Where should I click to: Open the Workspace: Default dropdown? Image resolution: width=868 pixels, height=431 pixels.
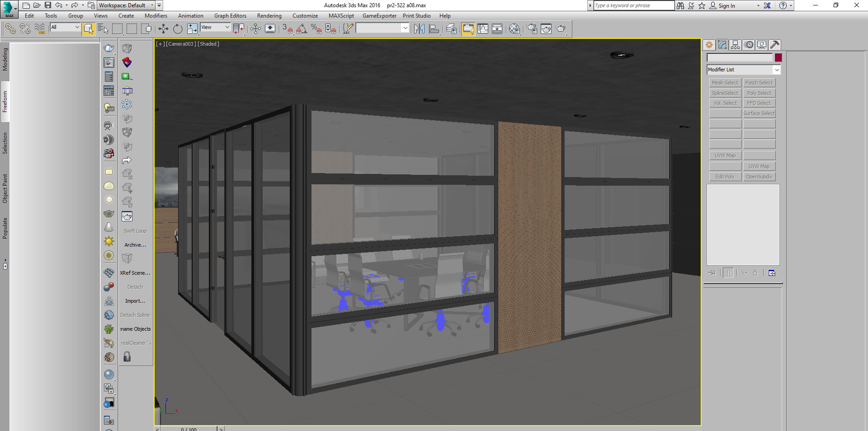pos(126,5)
